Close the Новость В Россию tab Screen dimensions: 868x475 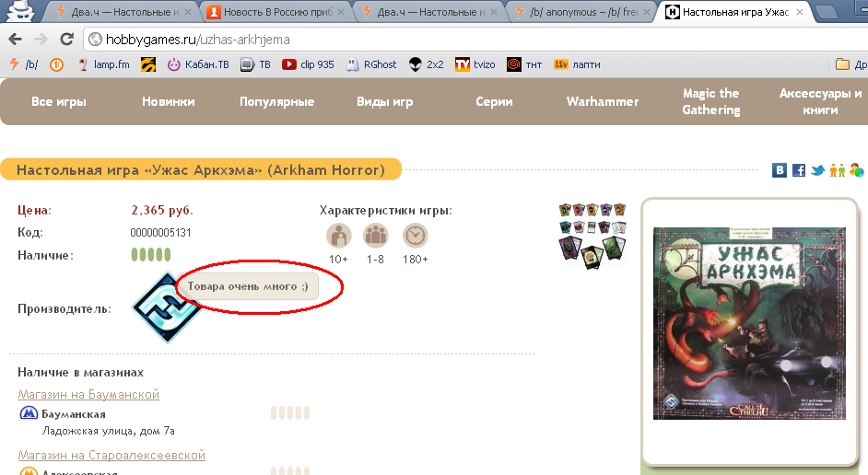[340, 12]
